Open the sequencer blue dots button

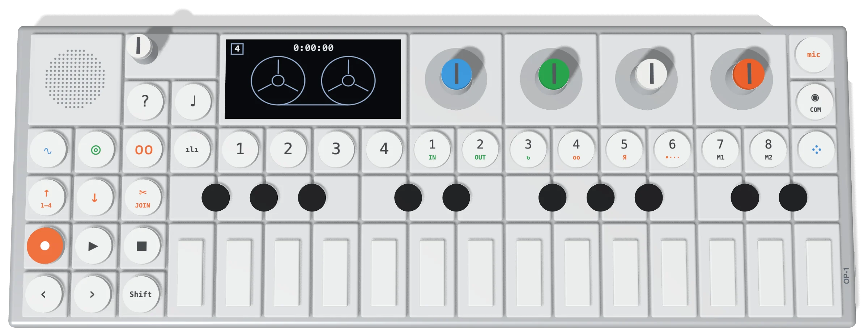[x=816, y=150]
